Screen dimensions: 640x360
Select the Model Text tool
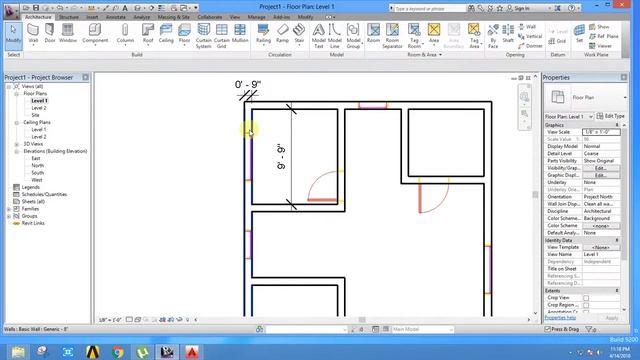click(x=318, y=36)
